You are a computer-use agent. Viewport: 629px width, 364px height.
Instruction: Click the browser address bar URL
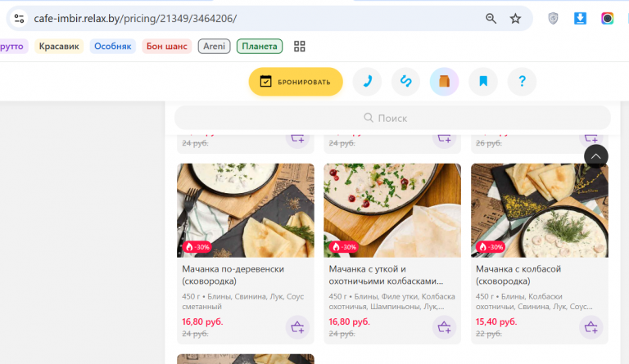tap(135, 19)
